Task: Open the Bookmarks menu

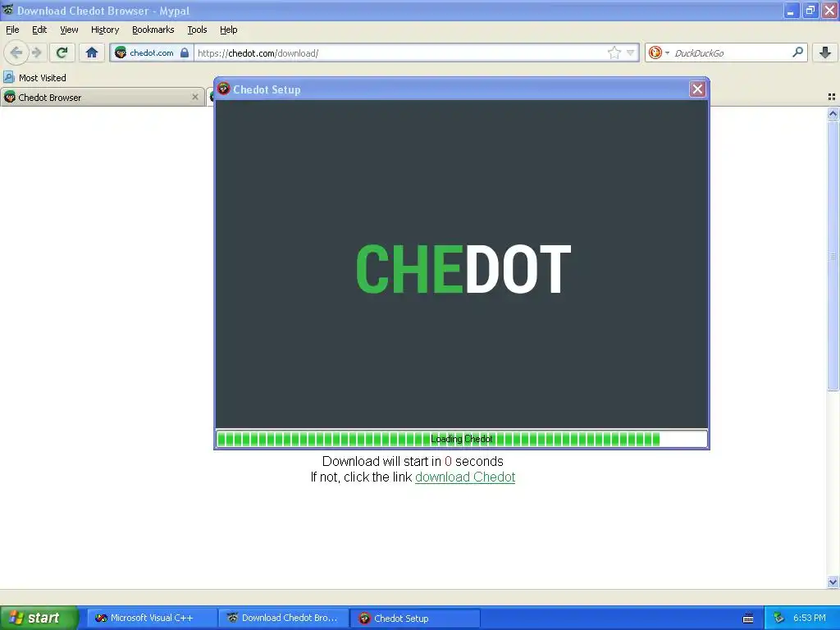Action: (153, 30)
